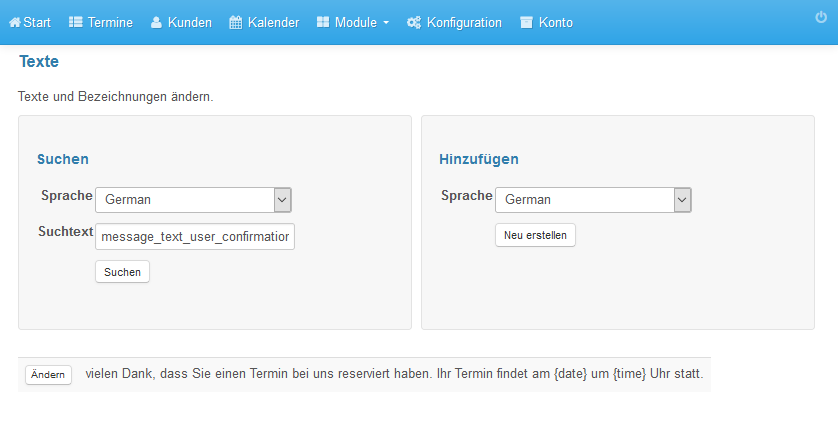
Task: Click the Ändern button for the text entry
Action: (48, 375)
